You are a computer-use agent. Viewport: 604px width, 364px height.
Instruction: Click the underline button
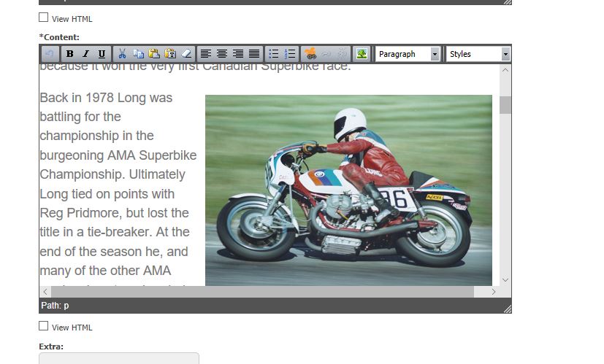tap(102, 54)
